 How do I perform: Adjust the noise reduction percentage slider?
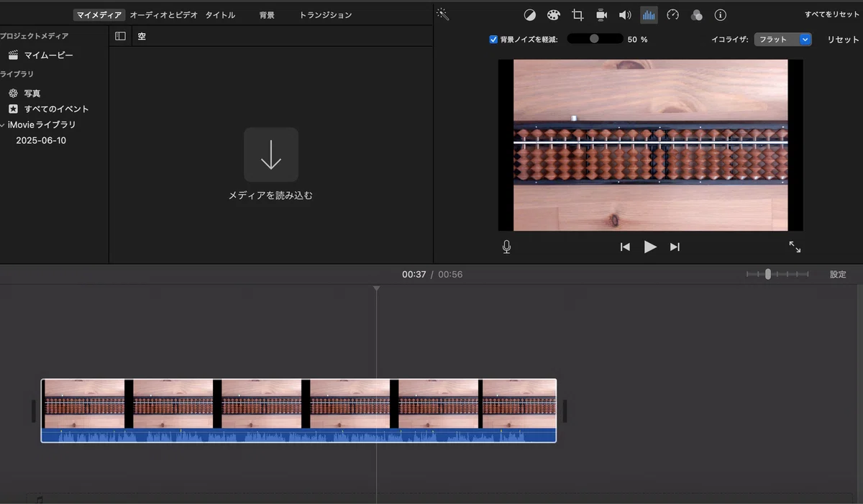click(595, 39)
